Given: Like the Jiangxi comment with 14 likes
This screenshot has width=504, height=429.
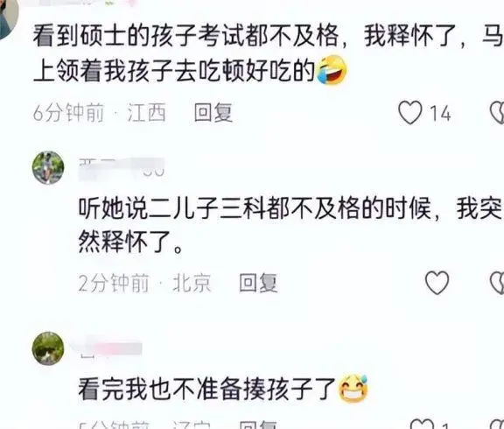Looking at the screenshot, I should pos(410,113).
